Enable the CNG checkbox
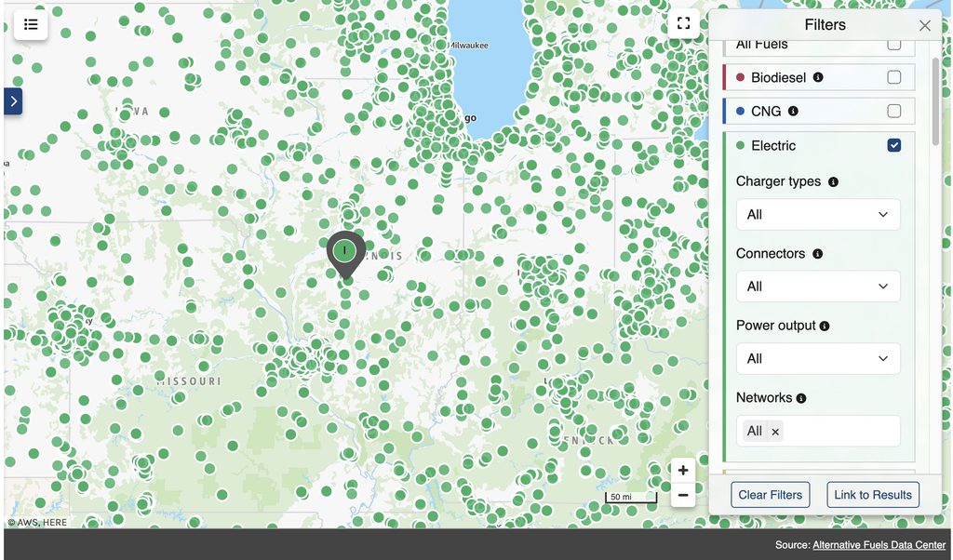 (893, 111)
